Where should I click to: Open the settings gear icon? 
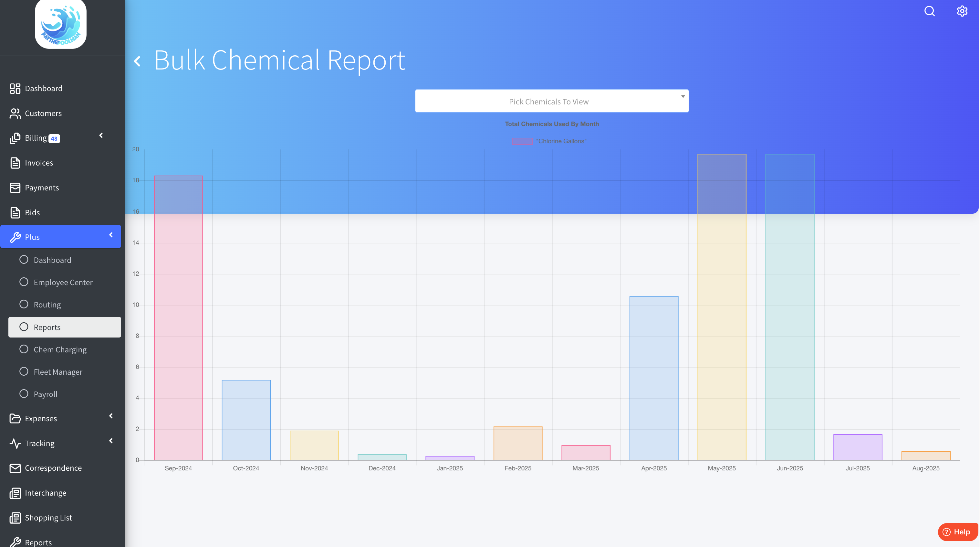(962, 11)
